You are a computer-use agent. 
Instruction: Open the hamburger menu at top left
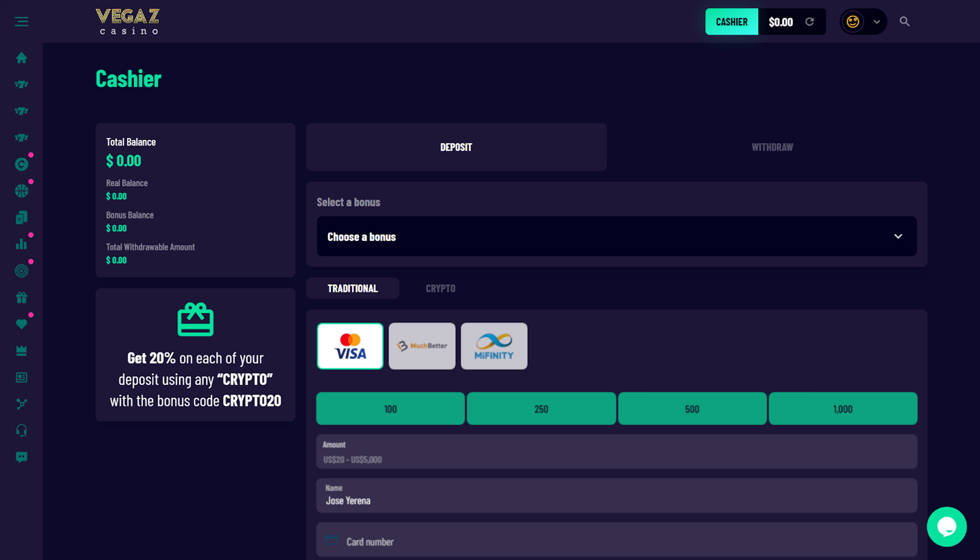coord(22,22)
